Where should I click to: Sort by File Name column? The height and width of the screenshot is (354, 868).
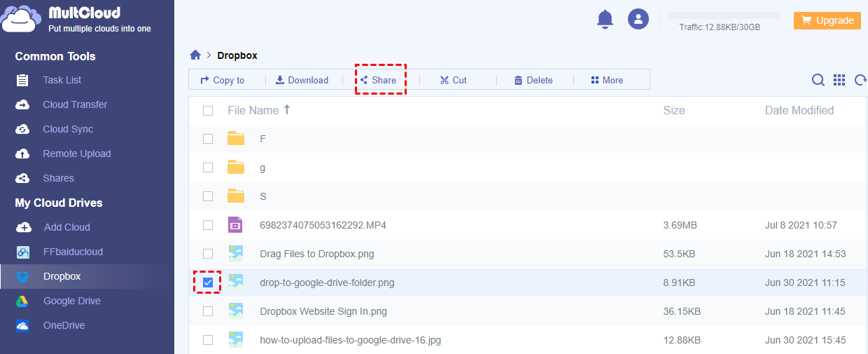click(253, 110)
